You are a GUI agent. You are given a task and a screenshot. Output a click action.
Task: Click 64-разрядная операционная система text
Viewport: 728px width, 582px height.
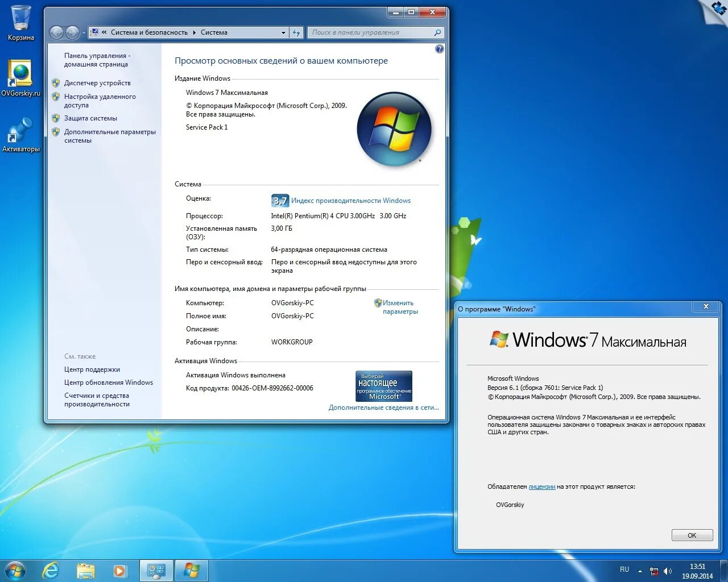329,250
